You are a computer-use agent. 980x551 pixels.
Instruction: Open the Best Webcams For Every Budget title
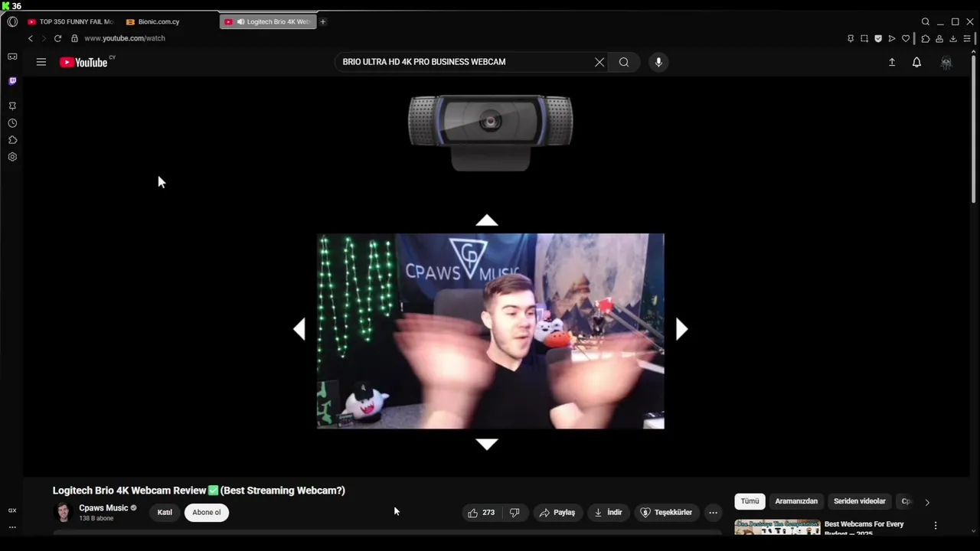864,528
